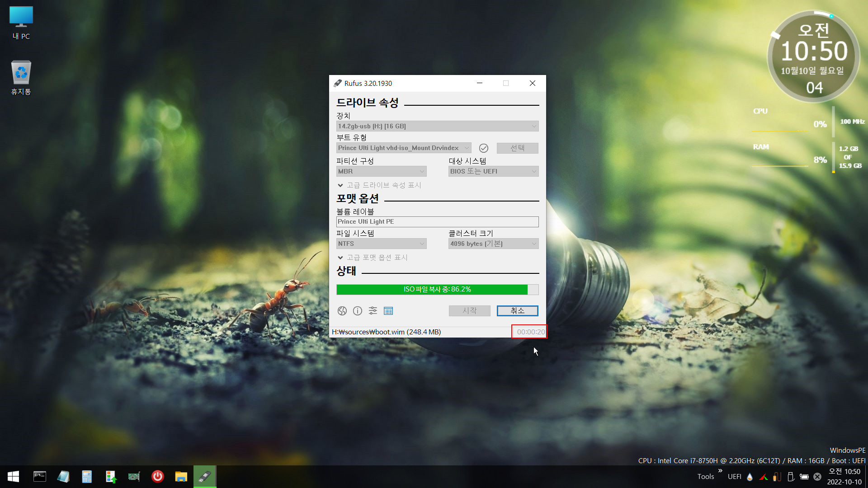Open the 파티션 구성 MBR dropdown
This screenshot has width=868, height=488.
(382, 172)
